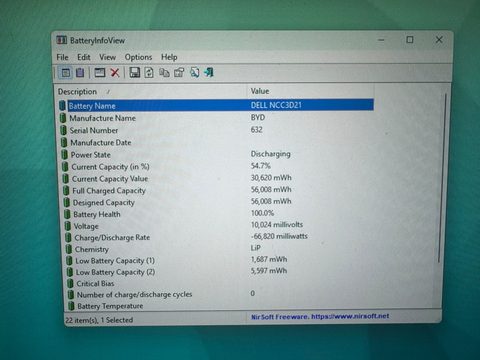Click the red X clear-log icon
The height and width of the screenshot is (360, 480).
[x=115, y=72]
